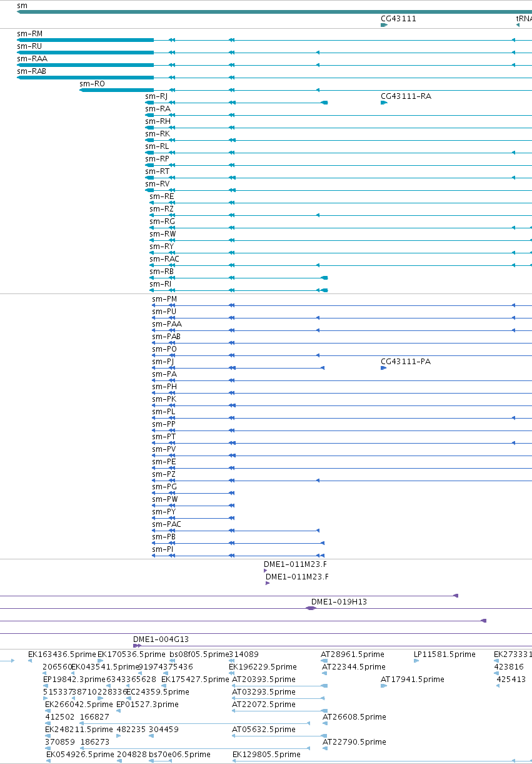Select protein label sm-PB
The height and width of the screenshot is (764, 532).
point(164,537)
